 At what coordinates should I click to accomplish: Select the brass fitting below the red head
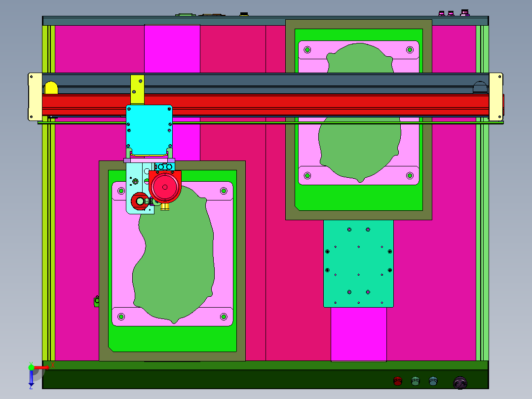point(165,206)
